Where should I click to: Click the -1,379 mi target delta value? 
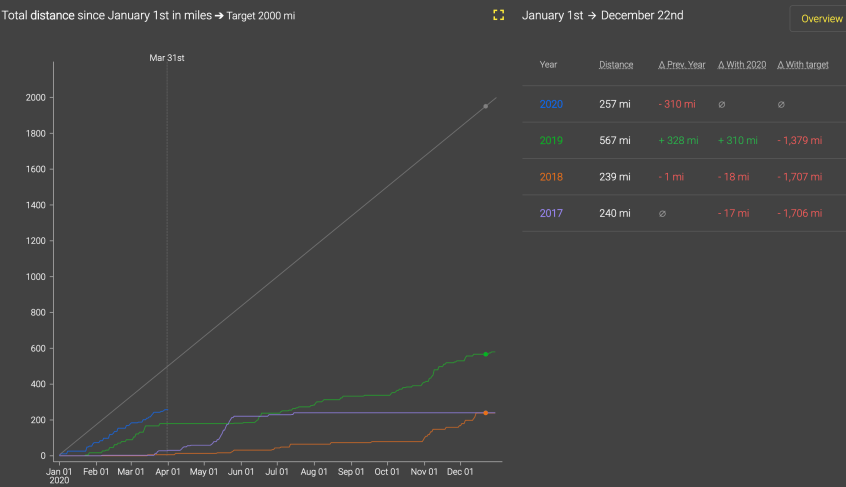[799, 141]
